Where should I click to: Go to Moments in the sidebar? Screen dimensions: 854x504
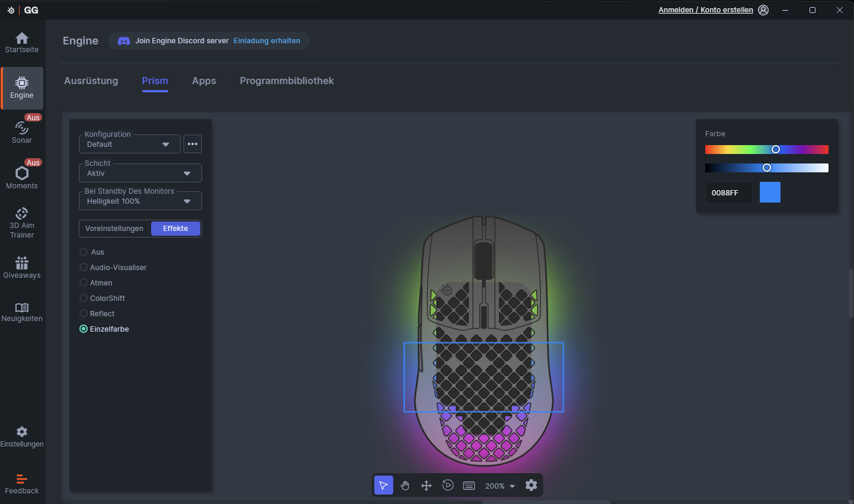coord(22,178)
